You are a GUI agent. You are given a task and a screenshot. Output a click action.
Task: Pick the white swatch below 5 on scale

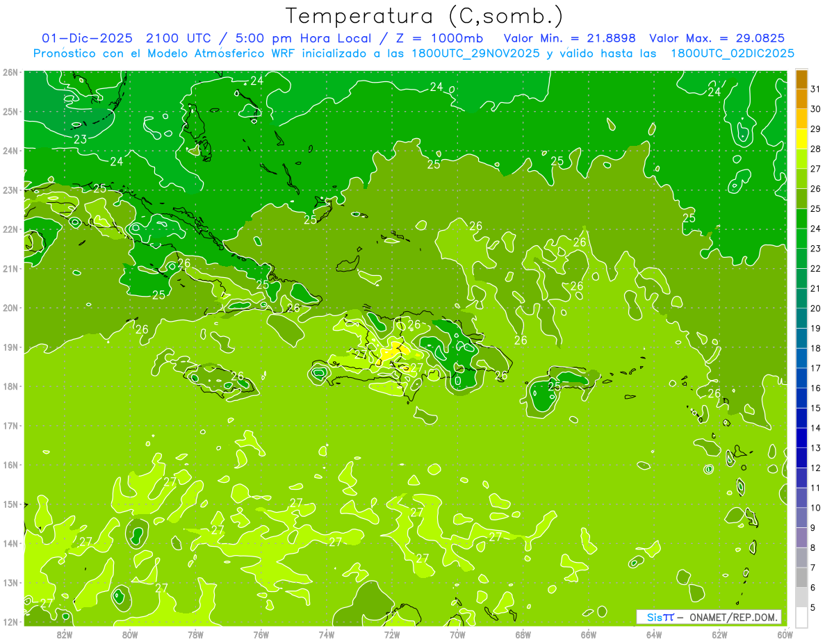click(801, 618)
